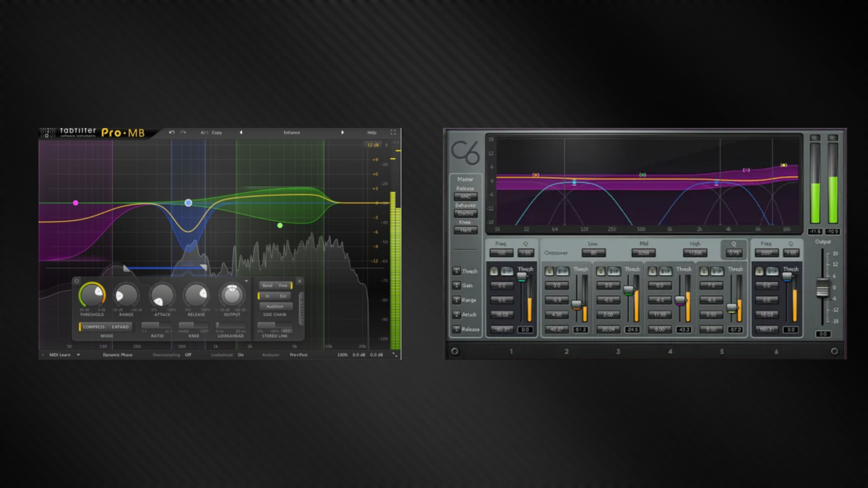Click the High crossover value in C6
This screenshot has width=868, height=488.
(x=695, y=253)
